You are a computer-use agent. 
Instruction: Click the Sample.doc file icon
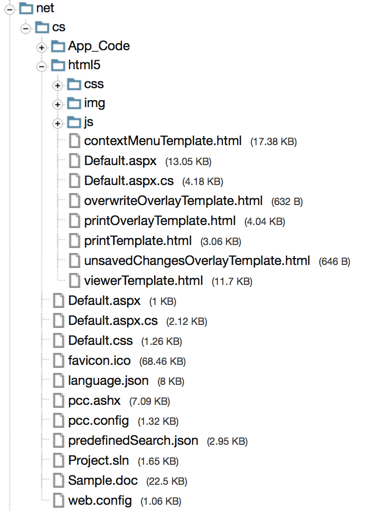[58, 481]
